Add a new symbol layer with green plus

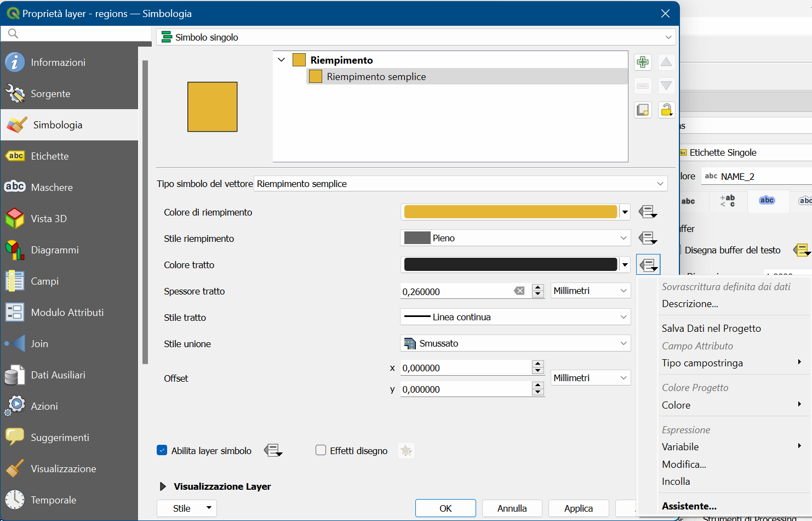[643, 62]
